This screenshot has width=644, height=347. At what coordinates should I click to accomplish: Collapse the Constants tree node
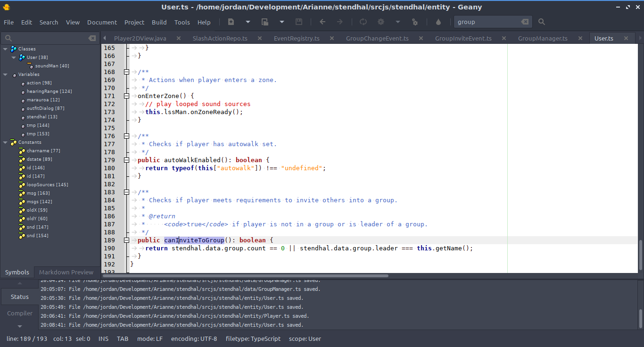(5, 142)
